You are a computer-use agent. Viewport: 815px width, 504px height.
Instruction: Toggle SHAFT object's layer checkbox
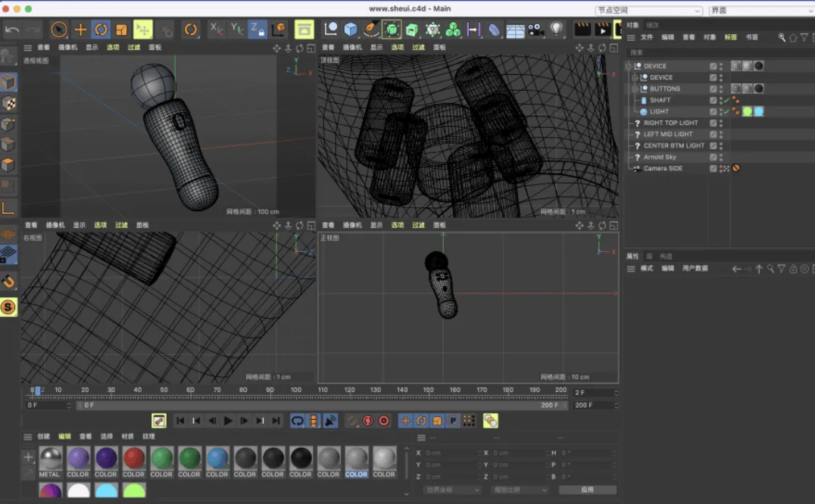(714, 100)
